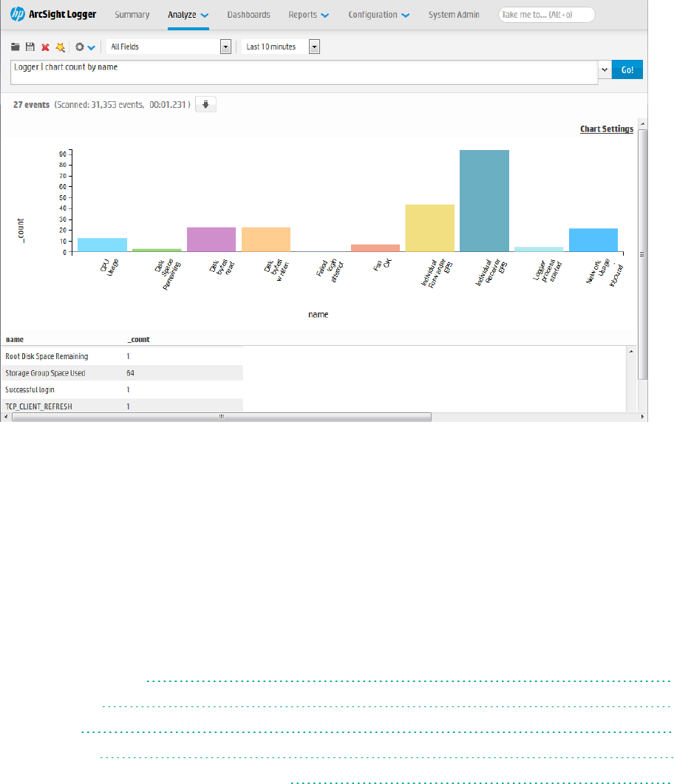Open the Analyze menu
This screenshot has width=674, height=784.
188,15
